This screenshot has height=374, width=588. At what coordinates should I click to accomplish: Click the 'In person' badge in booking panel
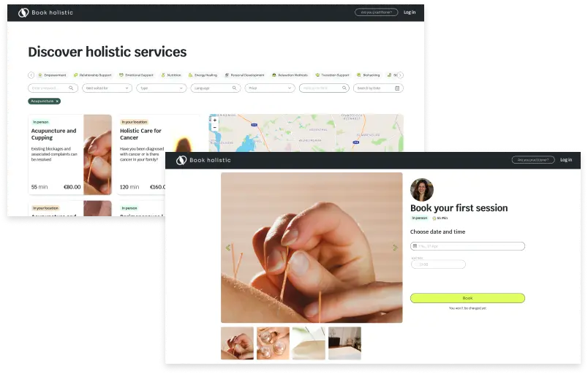(x=419, y=218)
